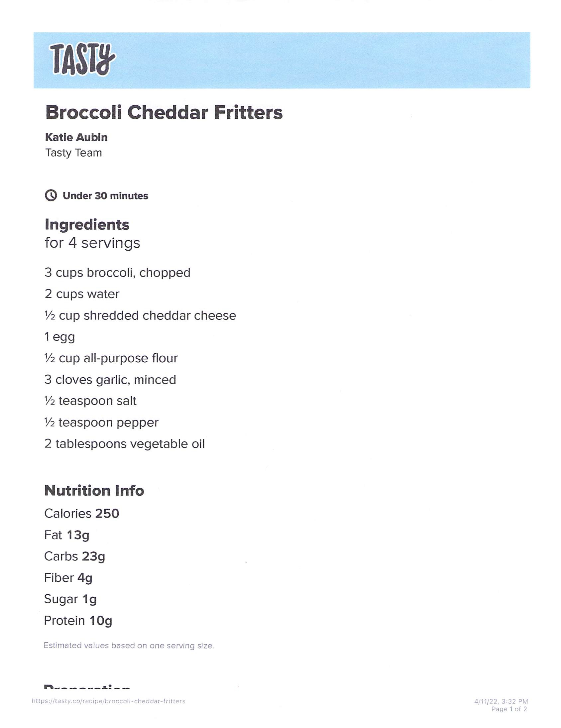Screen dimensions: 561x728
Task: Open author Katie Aubin's name
Action: (76, 137)
